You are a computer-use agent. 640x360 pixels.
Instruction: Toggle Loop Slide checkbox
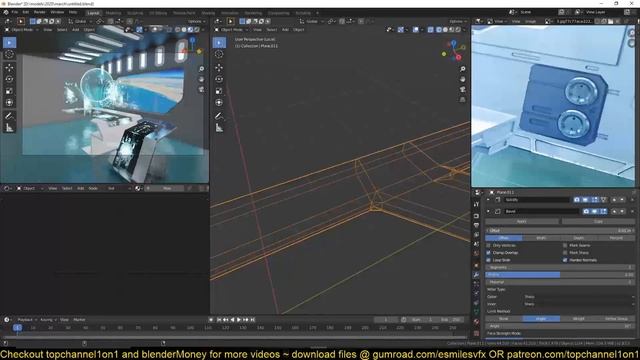tap(489, 260)
